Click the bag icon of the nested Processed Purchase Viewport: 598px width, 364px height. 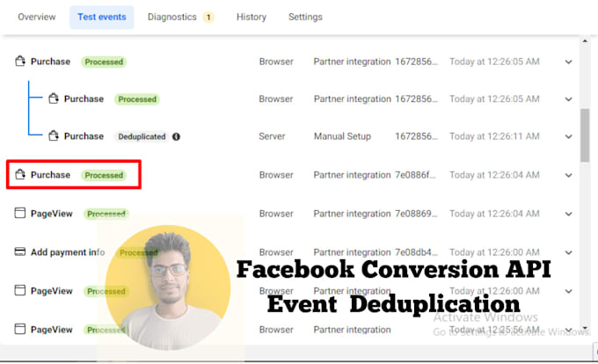[x=54, y=98]
